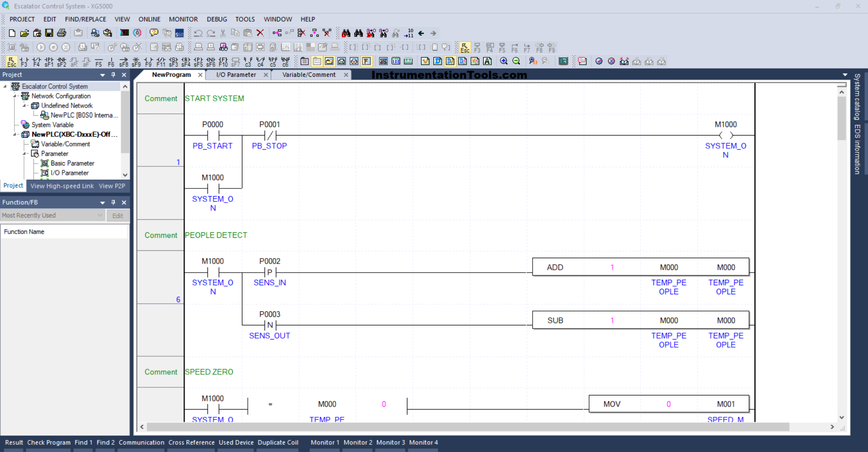Save the project using the Save icon
The image size is (868, 452).
click(49, 33)
